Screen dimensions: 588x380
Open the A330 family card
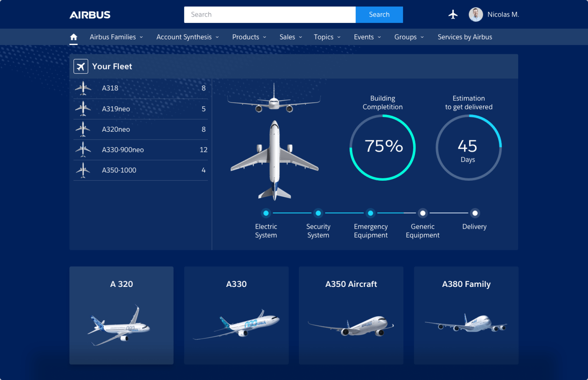click(237, 315)
